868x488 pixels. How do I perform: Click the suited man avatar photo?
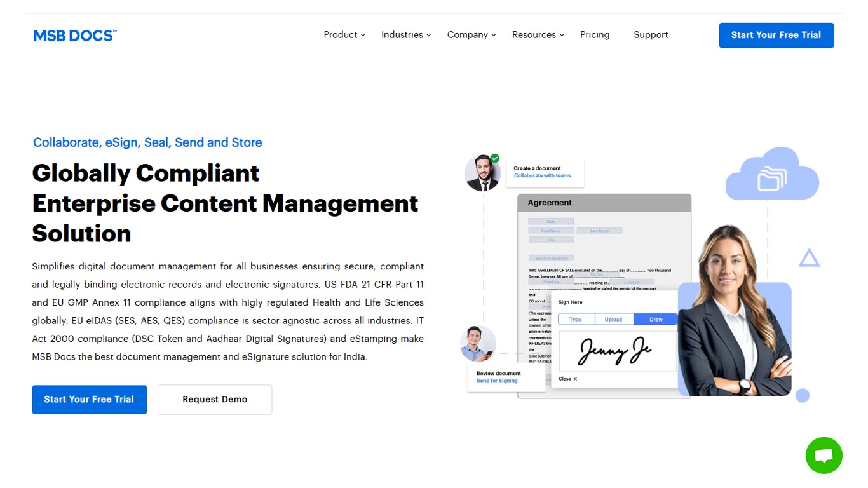pyautogui.click(x=483, y=172)
